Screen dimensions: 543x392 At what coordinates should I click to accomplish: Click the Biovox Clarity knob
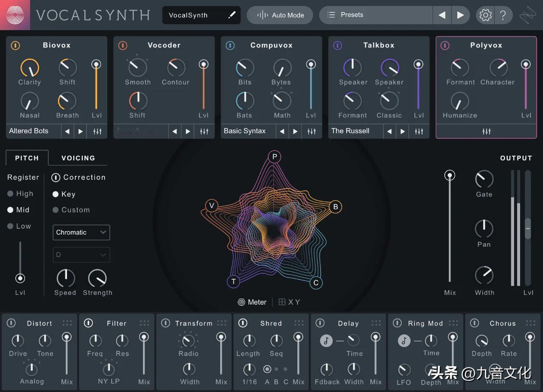click(30, 68)
